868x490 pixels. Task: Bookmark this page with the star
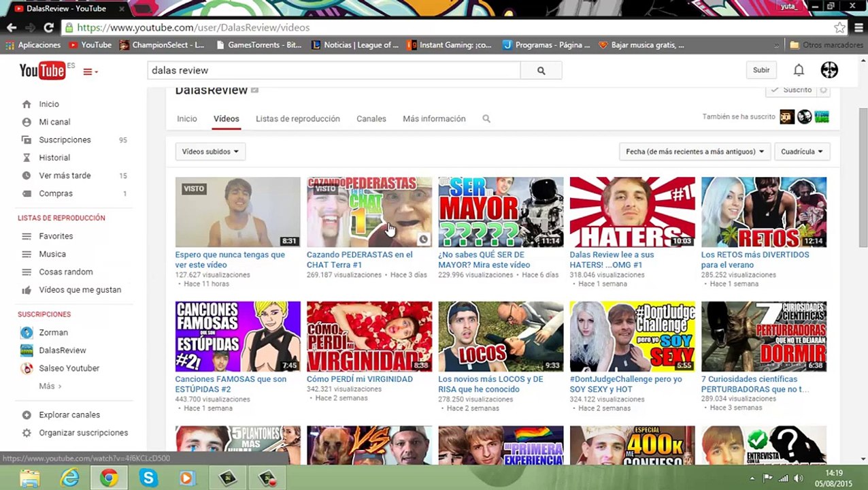[839, 28]
